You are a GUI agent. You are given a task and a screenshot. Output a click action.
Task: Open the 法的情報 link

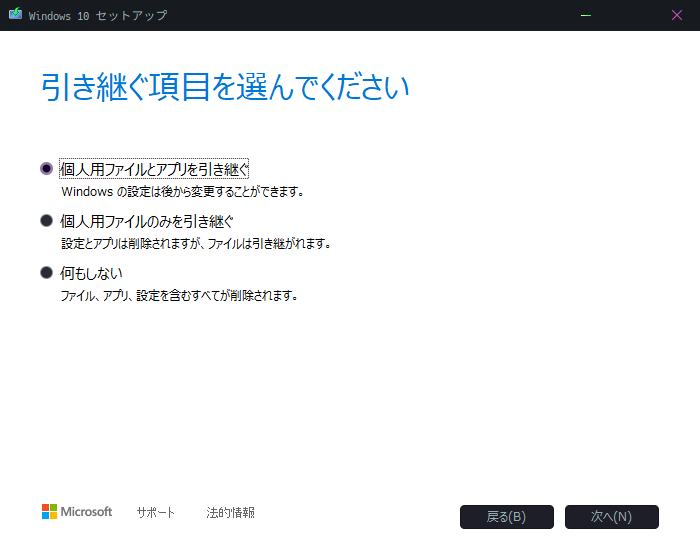(x=230, y=512)
